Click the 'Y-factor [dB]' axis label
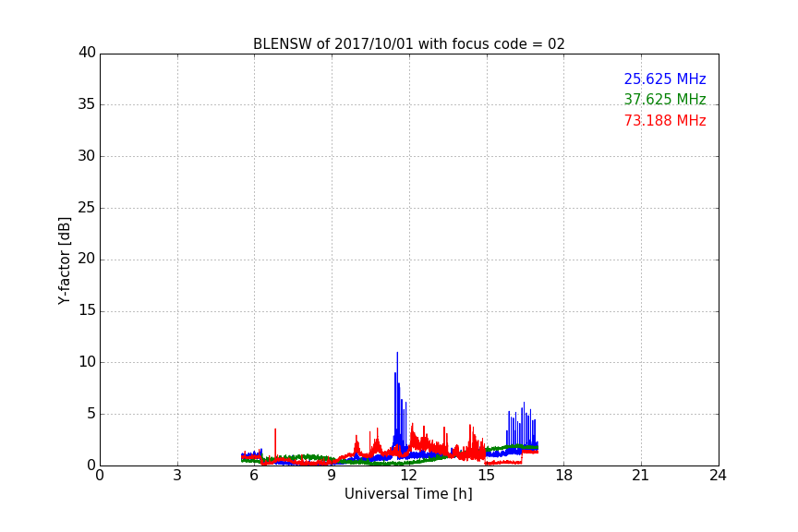The width and height of the screenshot is (798, 532). pos(64,260)
